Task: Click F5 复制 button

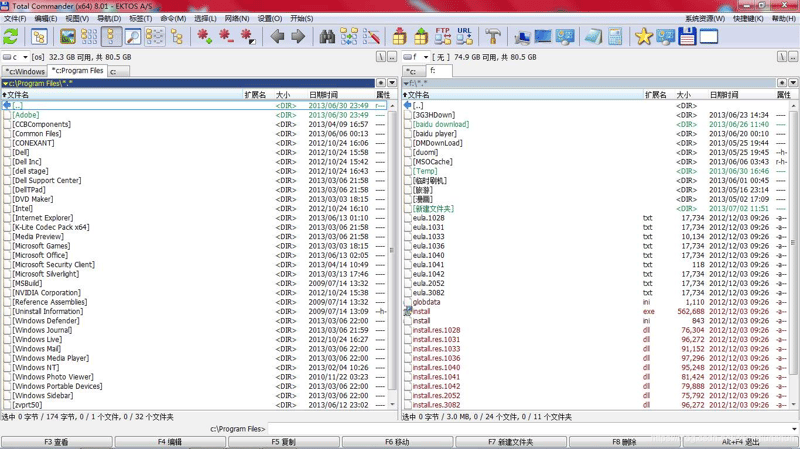Action: click(x=284, y=442)
